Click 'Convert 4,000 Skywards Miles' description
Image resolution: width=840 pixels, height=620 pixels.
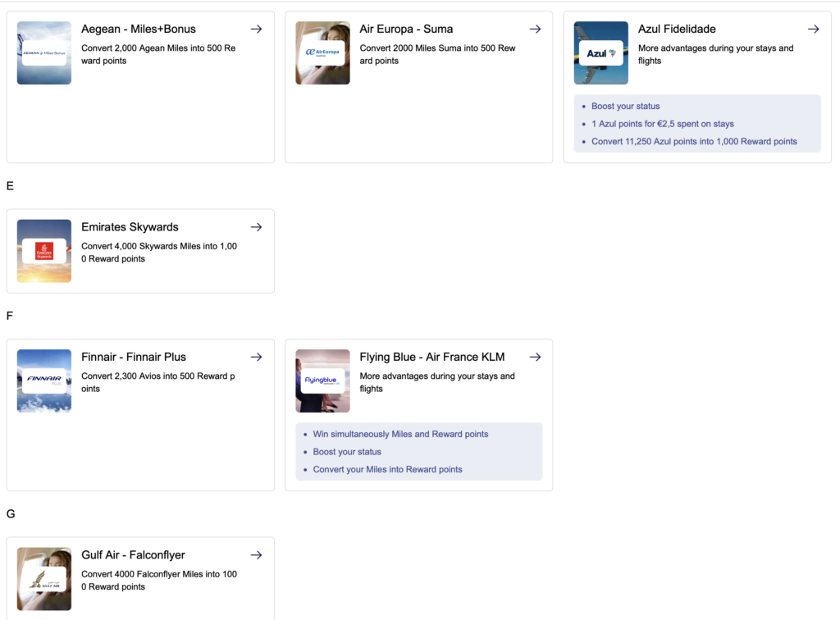coord(158,253)
